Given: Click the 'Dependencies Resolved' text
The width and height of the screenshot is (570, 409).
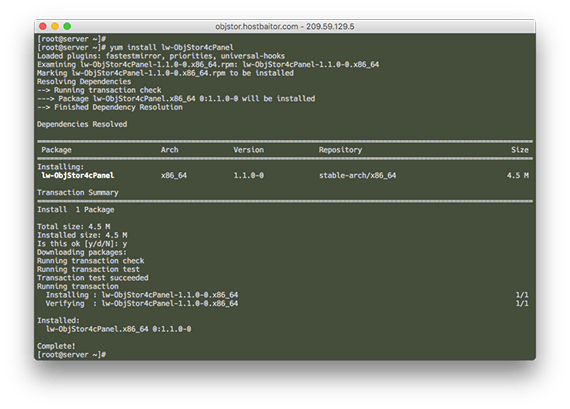Looking at the screenshot, I should click(x=82, y=124).
